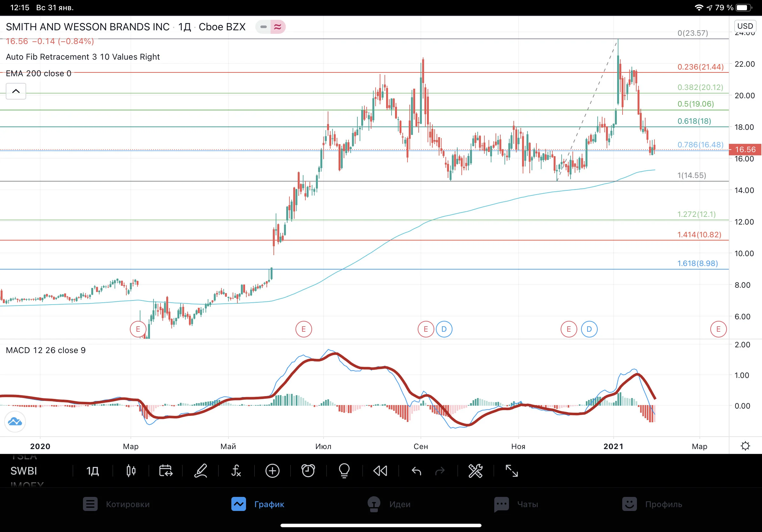Open the 1Д timeframe selector in toolbar

coord(93,471)
